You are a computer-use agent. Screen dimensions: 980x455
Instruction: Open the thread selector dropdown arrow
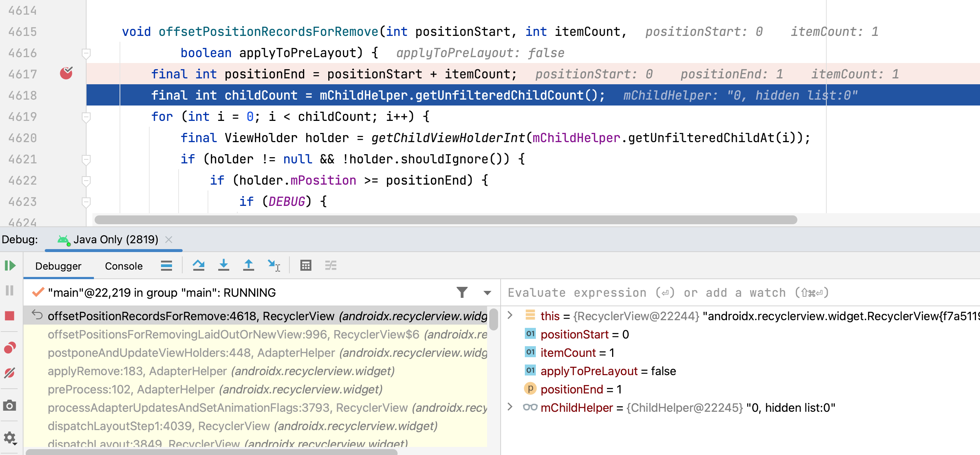click(487, 292)
